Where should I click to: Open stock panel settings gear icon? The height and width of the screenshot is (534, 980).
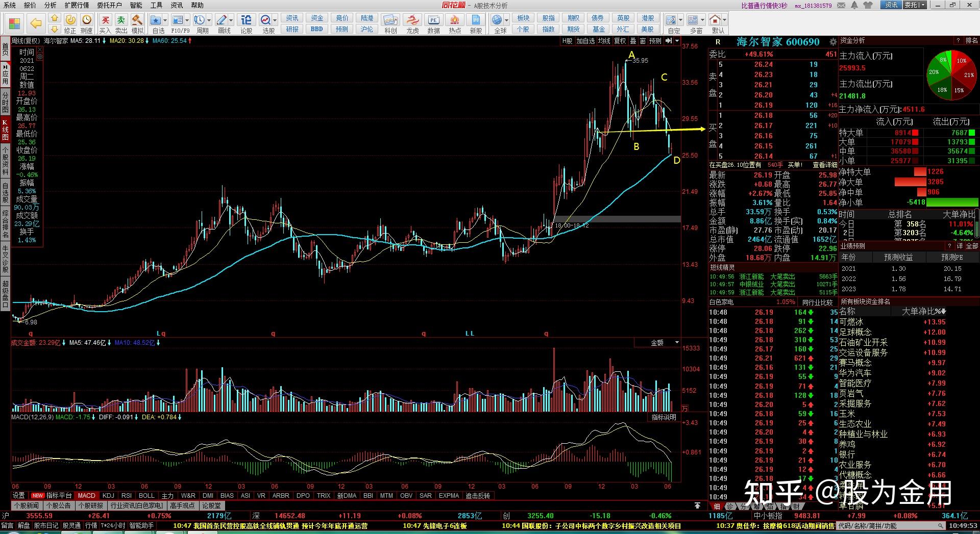(x=833, y=42)
